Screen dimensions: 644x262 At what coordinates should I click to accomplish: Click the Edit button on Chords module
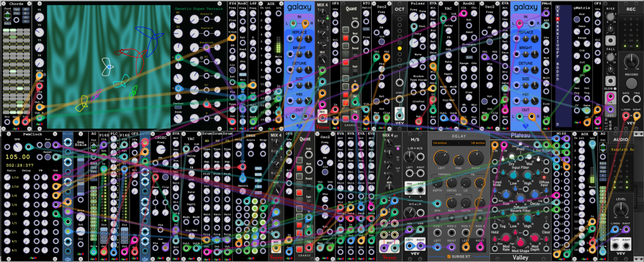[8, 23]
